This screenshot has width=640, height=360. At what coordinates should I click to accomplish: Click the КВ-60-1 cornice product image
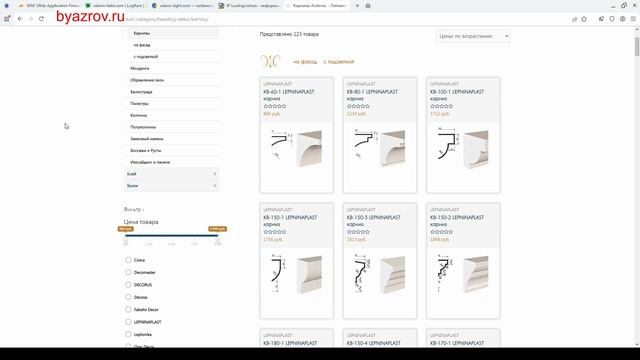tap(297, 148)
